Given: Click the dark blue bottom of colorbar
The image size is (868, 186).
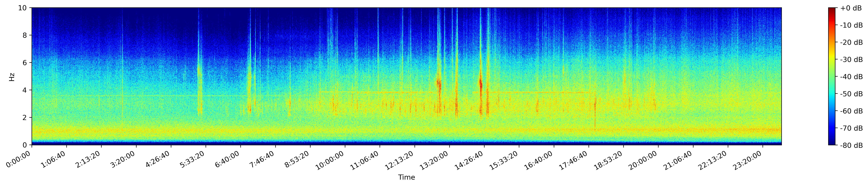Looking at the screenshot, I should (832, 143).
